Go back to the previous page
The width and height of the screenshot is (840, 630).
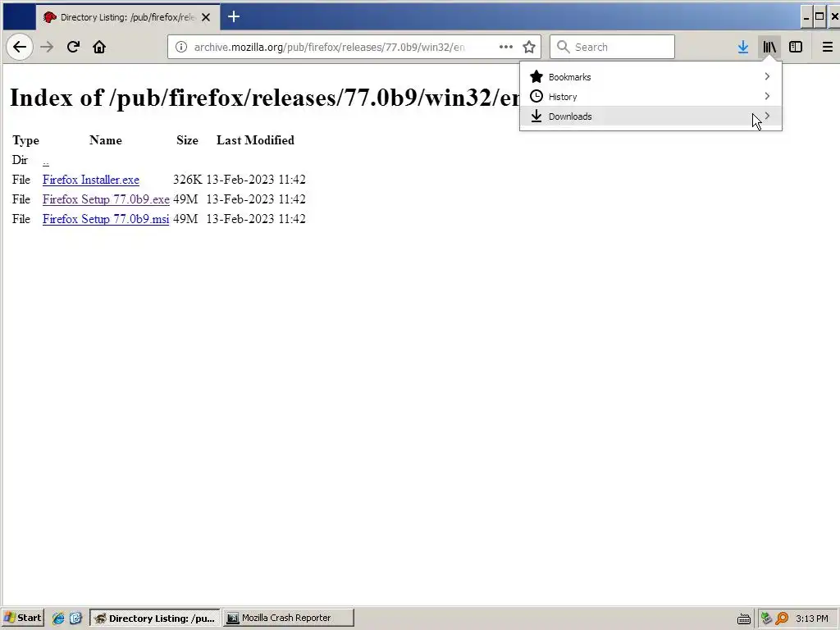coord(20,47)
